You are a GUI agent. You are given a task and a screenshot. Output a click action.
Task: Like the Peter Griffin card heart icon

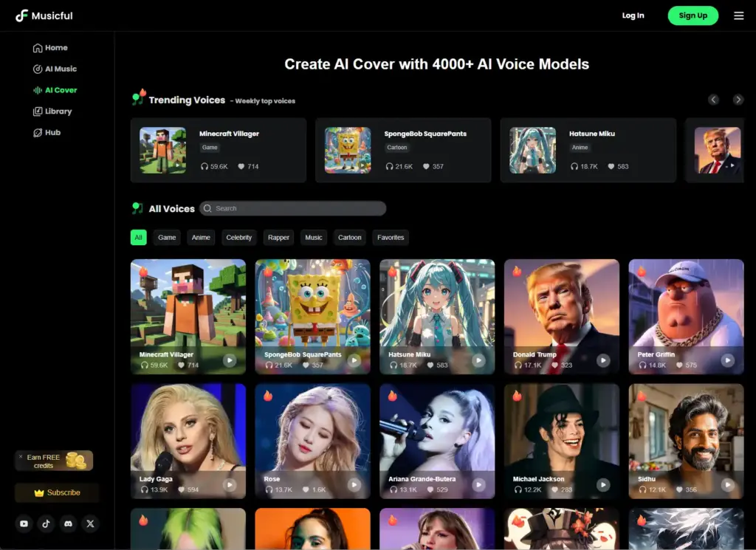tap(679, 365)
